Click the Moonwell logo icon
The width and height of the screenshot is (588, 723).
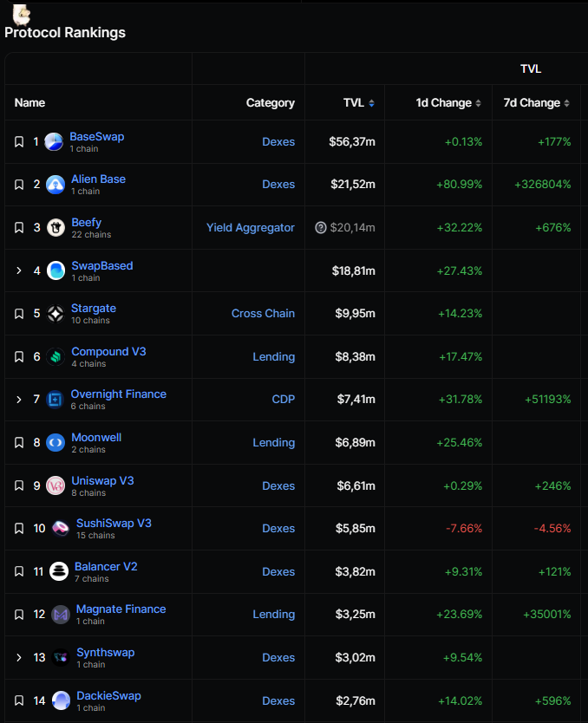click(56, 443)
